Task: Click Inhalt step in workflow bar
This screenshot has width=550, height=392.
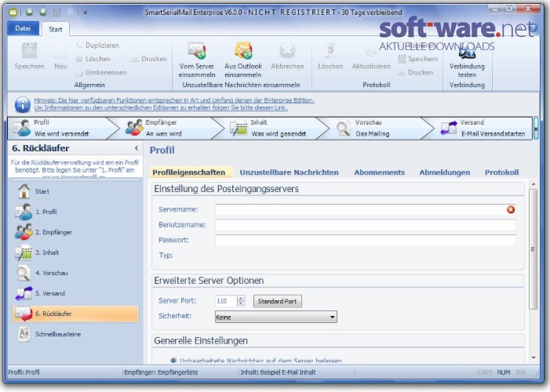Action: (x=274, y=128)
